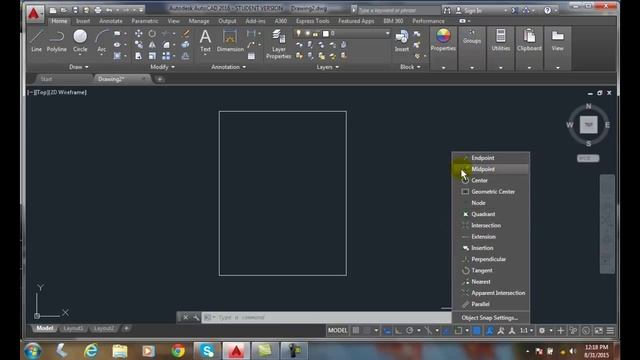Open the annotation scale 1:1 dropdown
640x360 pixels.
click(527, 331)
